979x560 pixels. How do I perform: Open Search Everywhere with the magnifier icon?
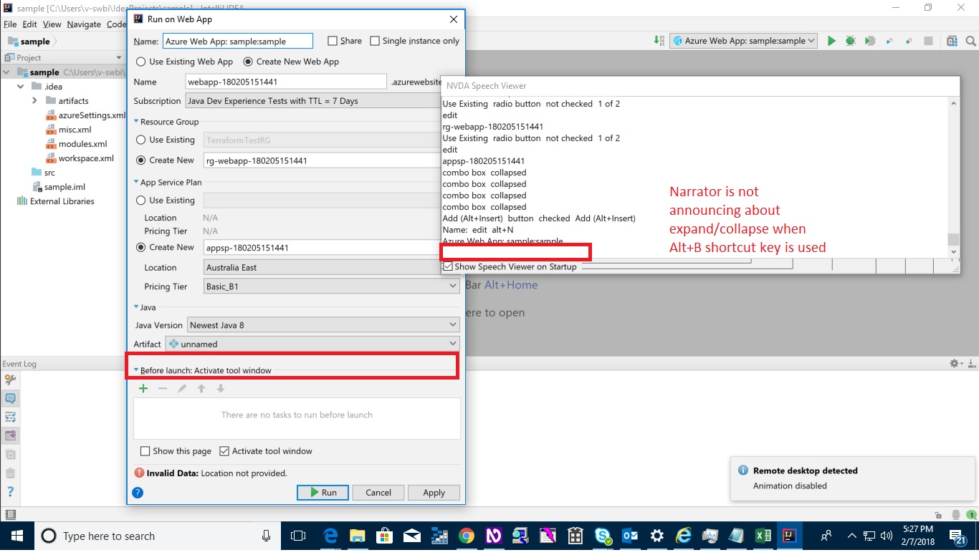pos(972,41)
